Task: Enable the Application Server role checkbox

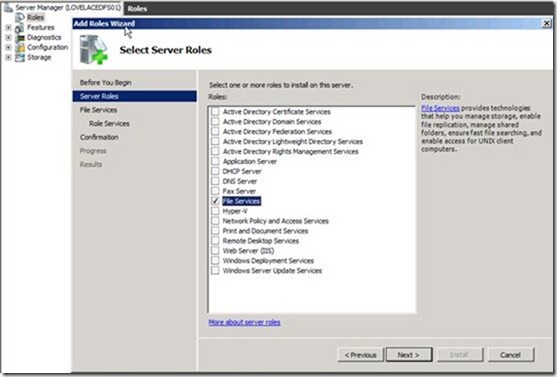Action: click(215, 161)
